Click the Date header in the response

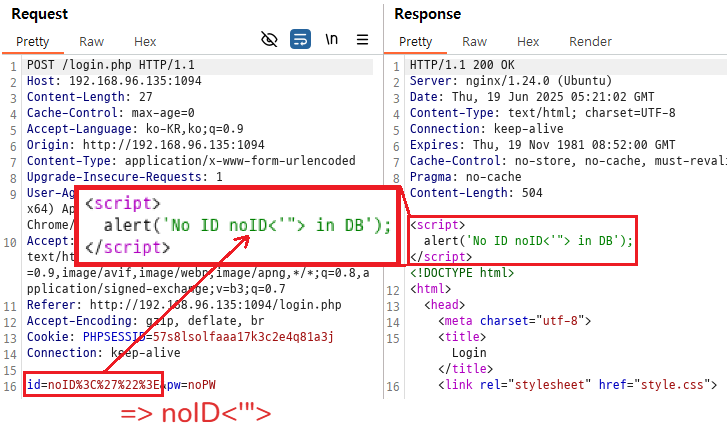click(532, 97)
